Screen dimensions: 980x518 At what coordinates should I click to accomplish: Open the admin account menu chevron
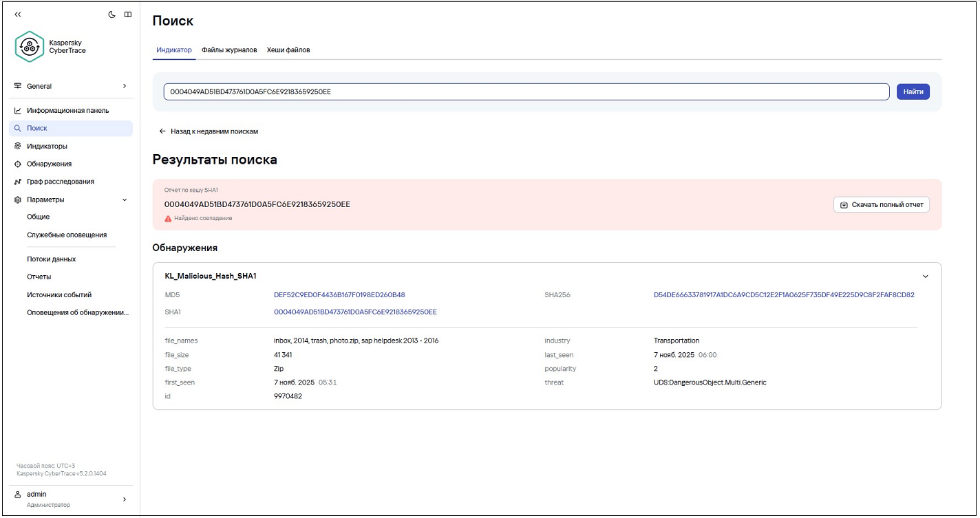point(125,499)
